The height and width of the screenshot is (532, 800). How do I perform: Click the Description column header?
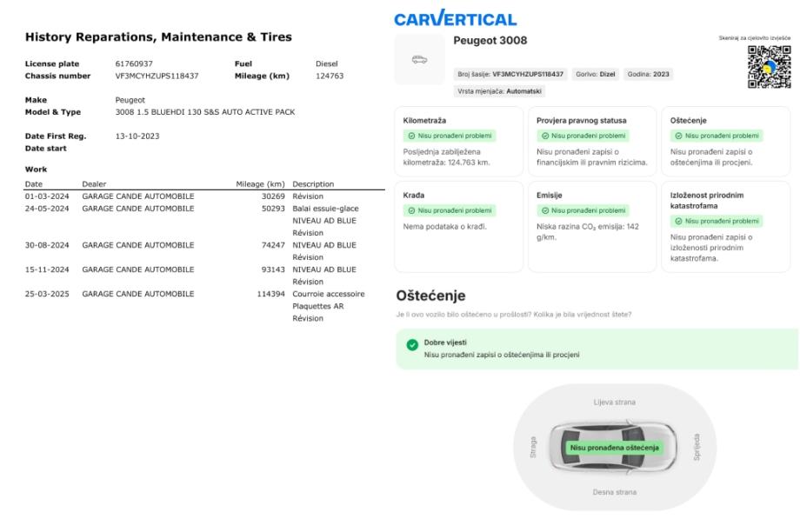click(x=313, y=184)
